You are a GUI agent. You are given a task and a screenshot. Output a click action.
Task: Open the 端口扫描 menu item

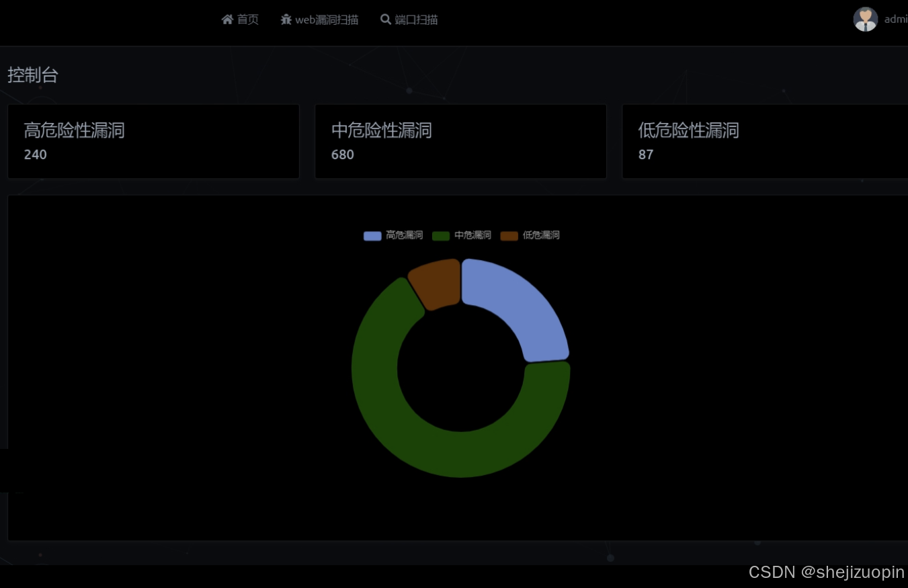pyautogui.click(x=409, y=19)
